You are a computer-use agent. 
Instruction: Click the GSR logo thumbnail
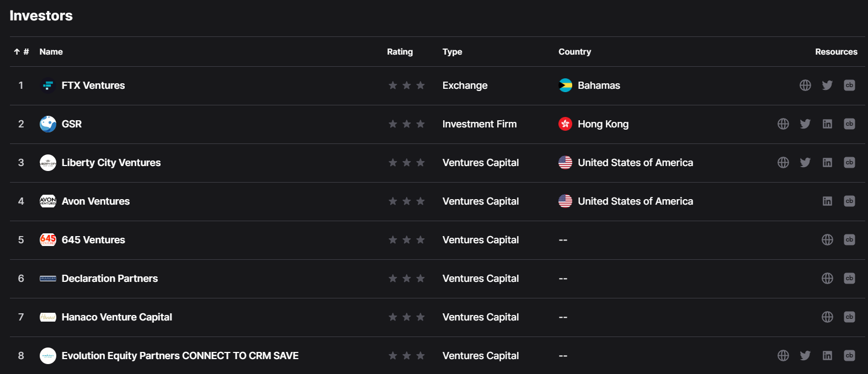[48, 124]
